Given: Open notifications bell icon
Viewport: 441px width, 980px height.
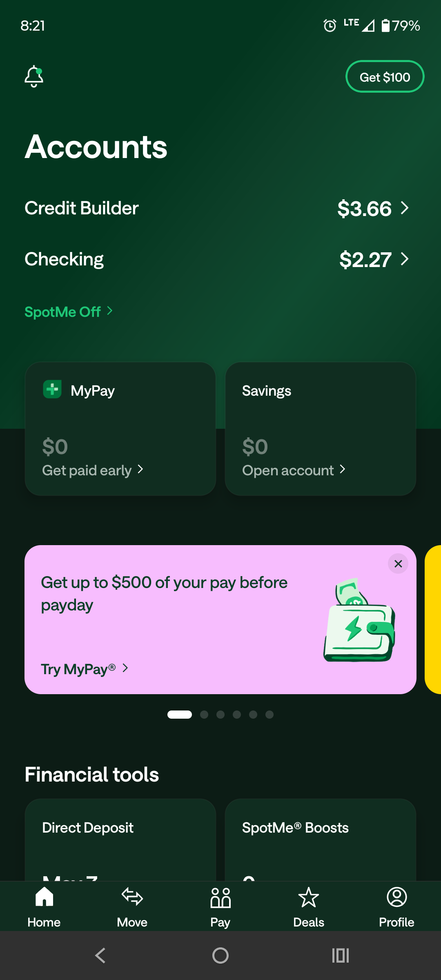Looking at the screenshot, I should tap(34, 76).
